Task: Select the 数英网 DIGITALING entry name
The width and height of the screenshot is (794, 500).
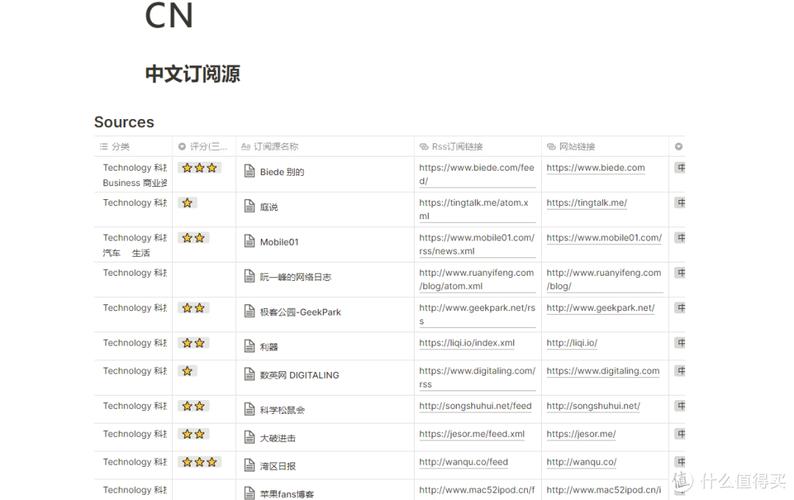Action: point(299,375)
